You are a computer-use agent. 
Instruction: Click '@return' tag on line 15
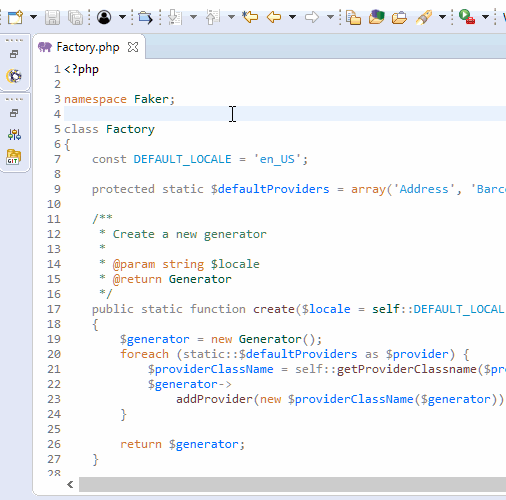(x=137, y=279)
